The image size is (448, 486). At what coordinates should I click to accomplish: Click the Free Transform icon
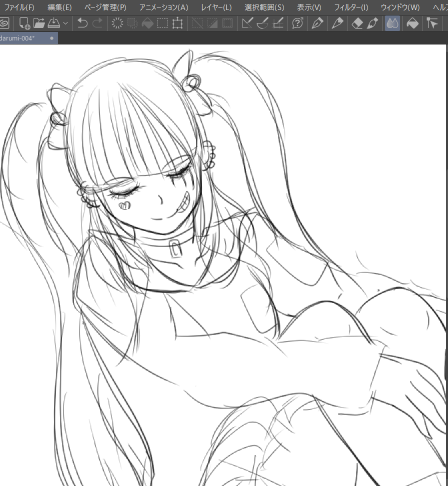(x=177, y=23)
